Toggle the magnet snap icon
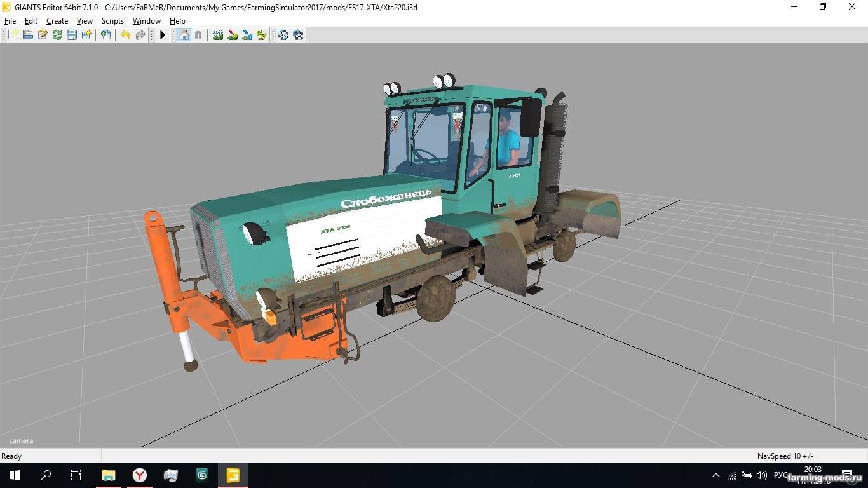The width and height of the screenshot is (868, 488). pos(198,35)
